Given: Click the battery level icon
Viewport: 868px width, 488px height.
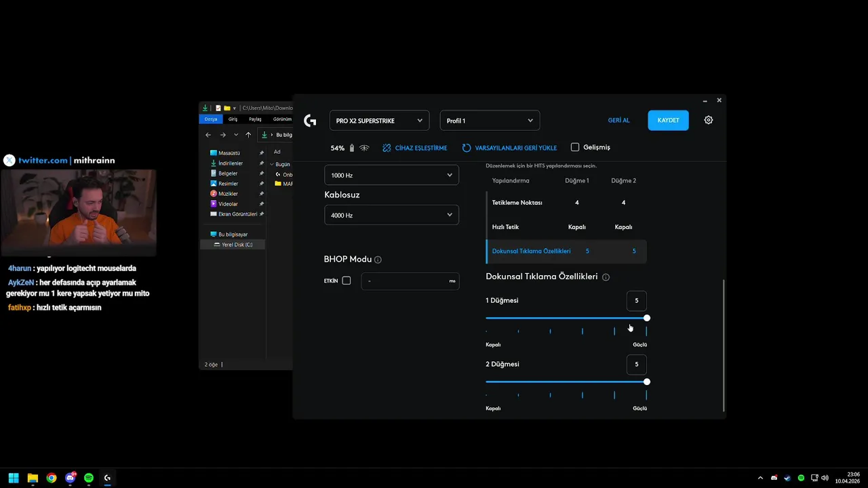Looking at the screenshot, I should [x=352, y=148].
